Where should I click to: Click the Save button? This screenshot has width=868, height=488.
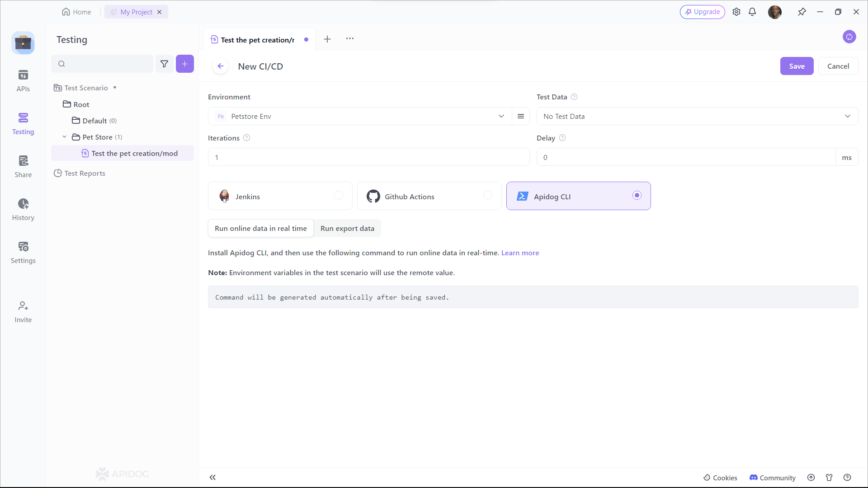click(x=797, y=66)
